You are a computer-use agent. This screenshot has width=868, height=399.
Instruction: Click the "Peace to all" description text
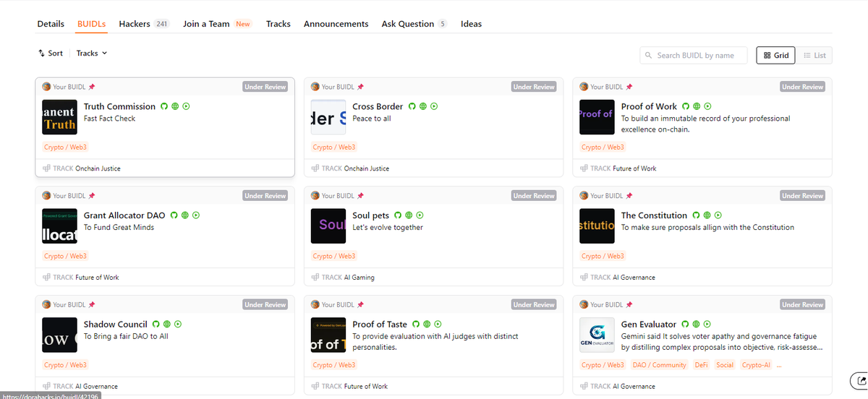372,119
